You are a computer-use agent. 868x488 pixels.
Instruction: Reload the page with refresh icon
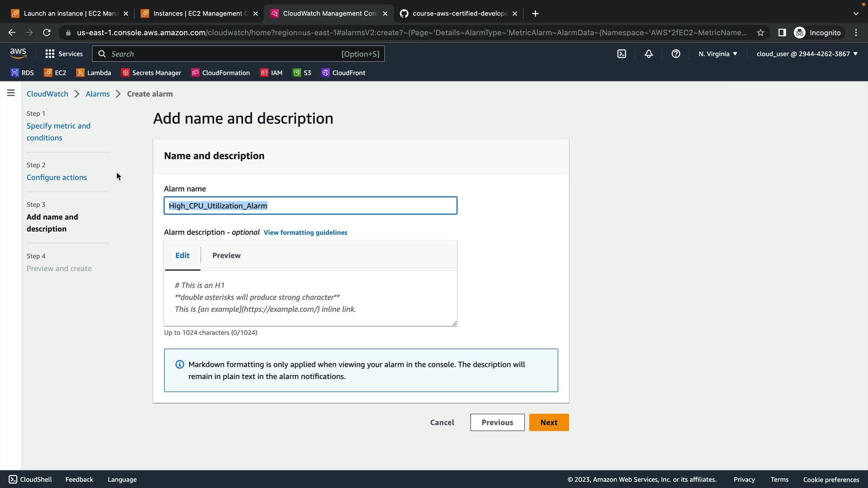coord(47,33)
